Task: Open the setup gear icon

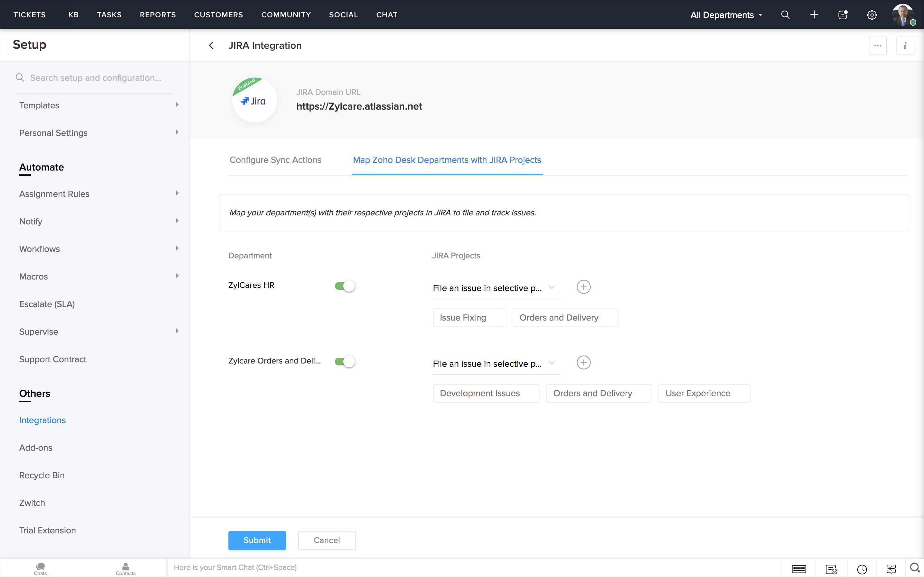Action: point(872,15)
